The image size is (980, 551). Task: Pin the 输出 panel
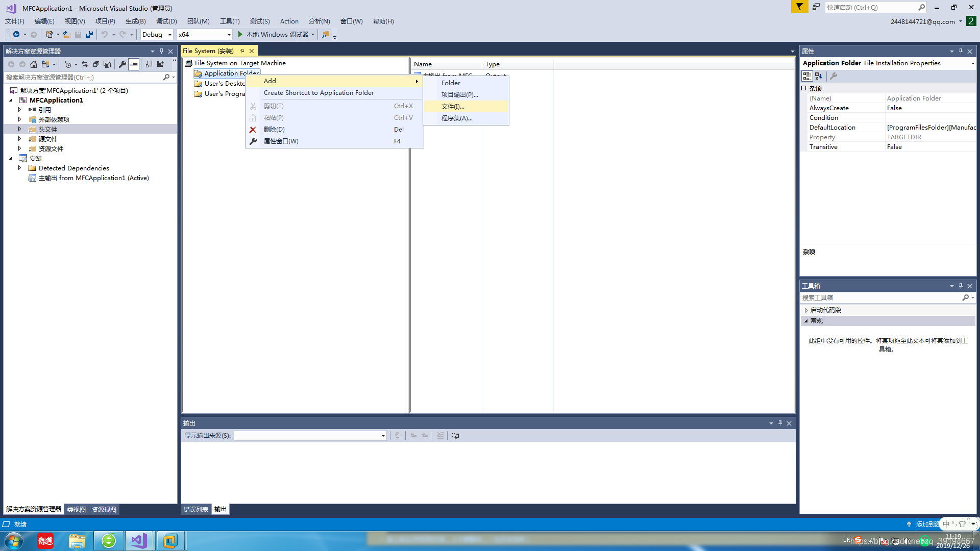click(x=780, y=423)
